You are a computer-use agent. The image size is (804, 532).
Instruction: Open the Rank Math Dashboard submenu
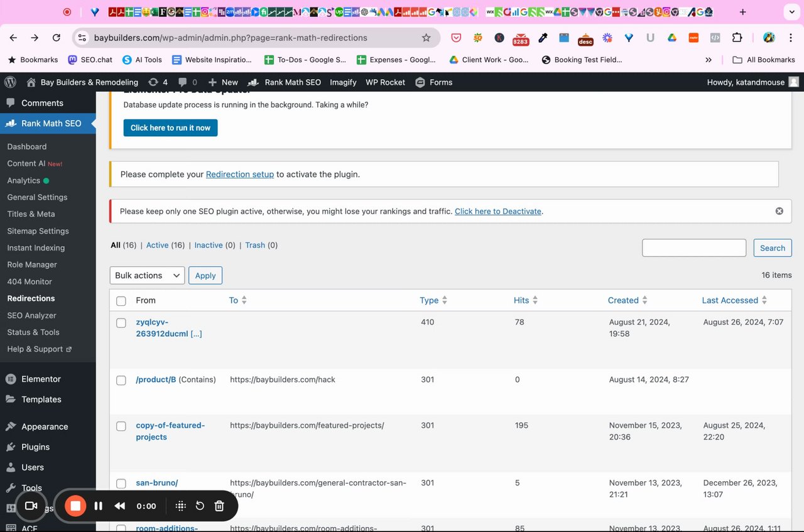(27, 146)
